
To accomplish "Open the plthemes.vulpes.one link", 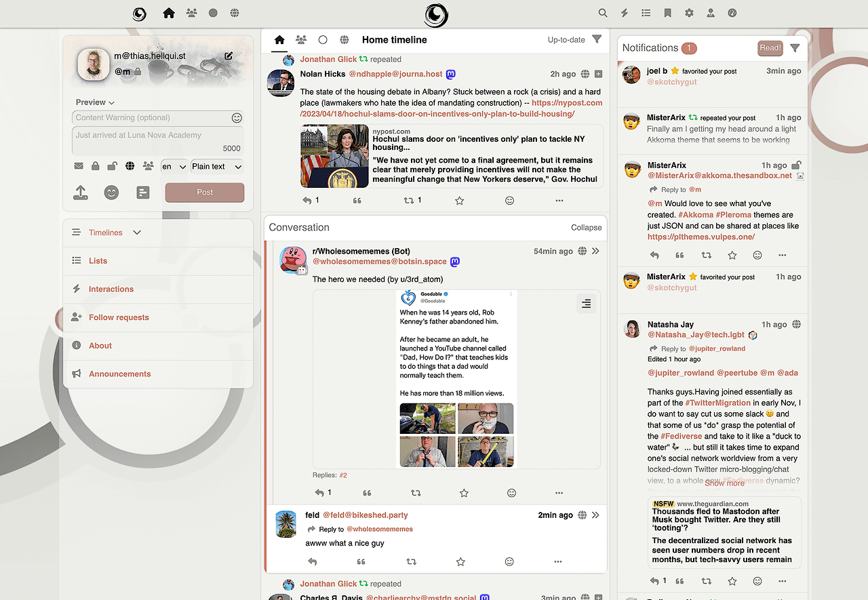I will coord(701,237).
